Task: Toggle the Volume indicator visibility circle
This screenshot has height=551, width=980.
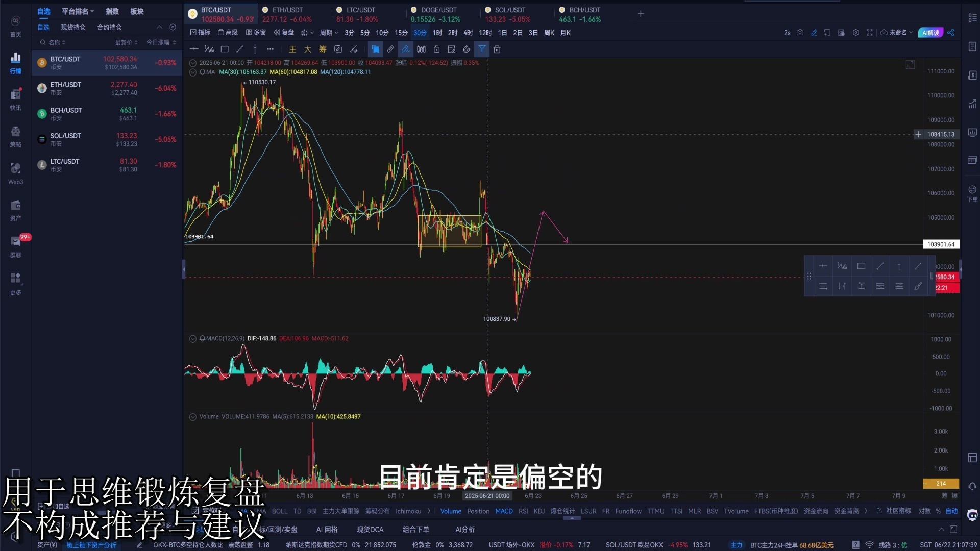Action: click(193, 417)
